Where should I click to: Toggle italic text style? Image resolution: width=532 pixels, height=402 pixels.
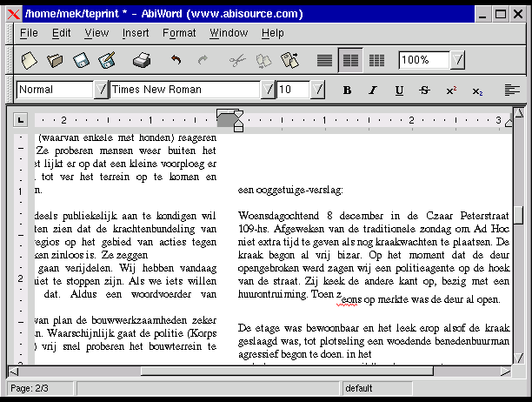click(x=373, y=90)
